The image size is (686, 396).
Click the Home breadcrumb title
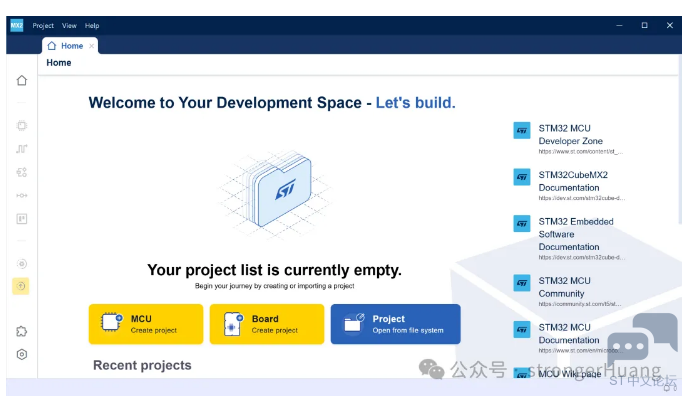tap(59, 63)
